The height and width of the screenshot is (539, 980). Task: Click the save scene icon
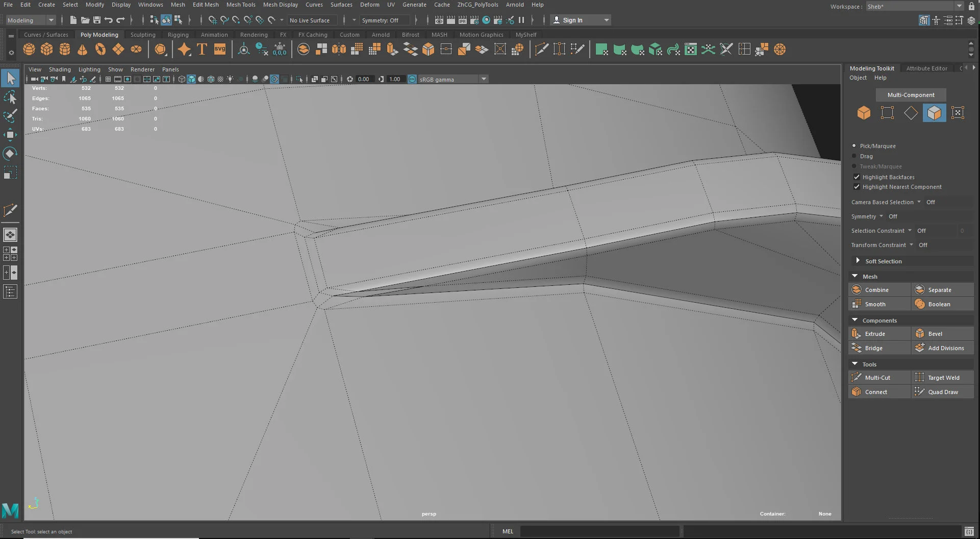point(97,20)
